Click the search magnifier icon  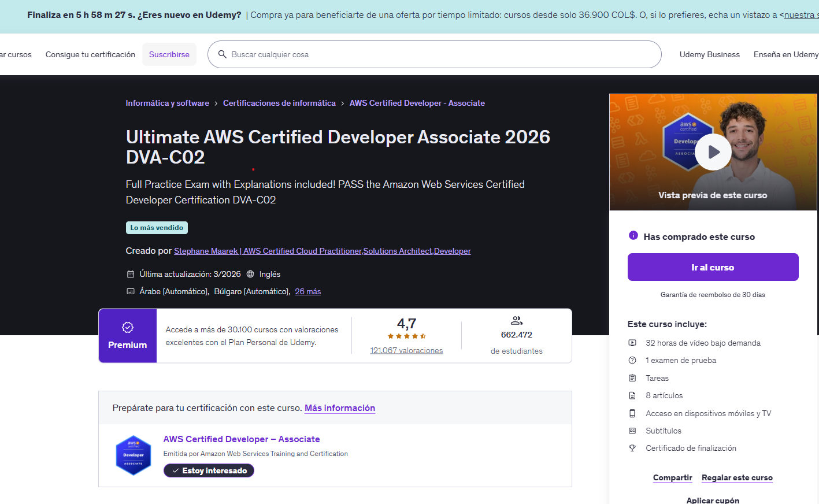222,54
